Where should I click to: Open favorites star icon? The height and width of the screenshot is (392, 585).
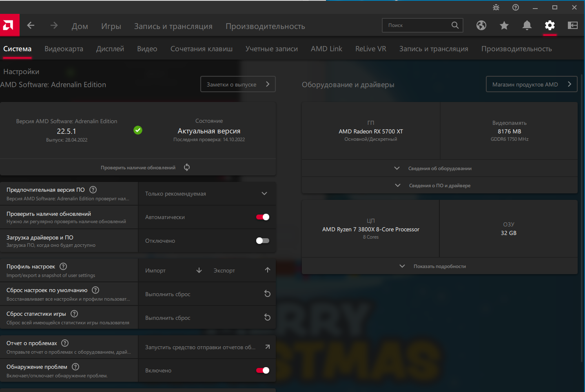[x=504, y=25]
